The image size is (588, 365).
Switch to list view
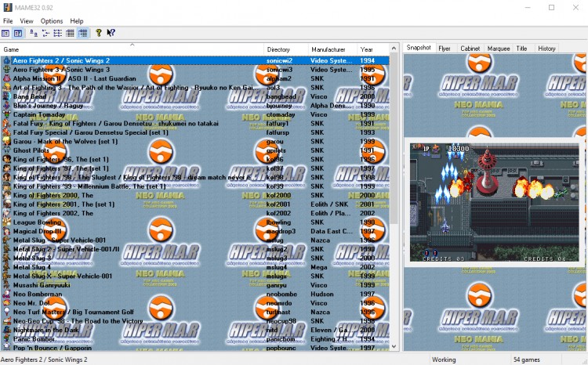tap(58, 34)
